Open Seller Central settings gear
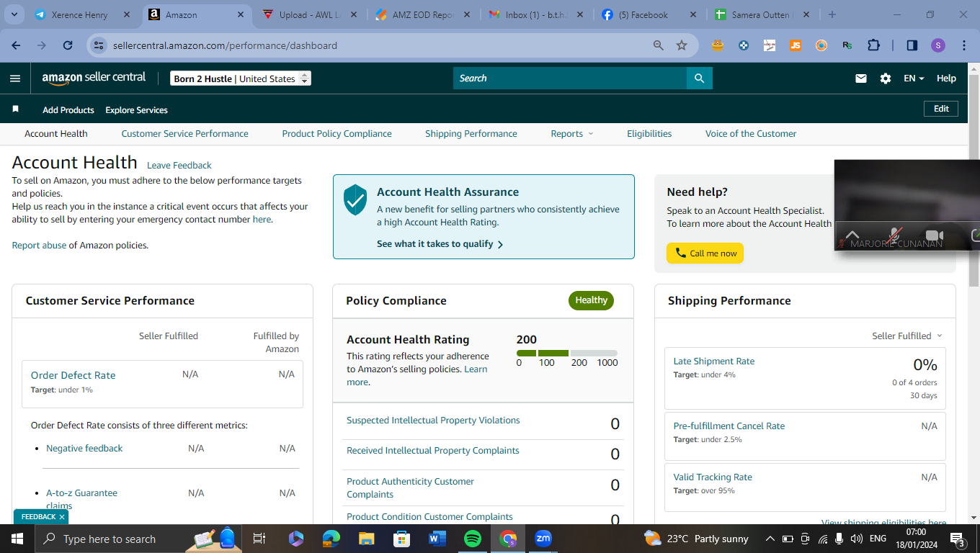This screenshot has width=980, height=553. tap(886, 78)
